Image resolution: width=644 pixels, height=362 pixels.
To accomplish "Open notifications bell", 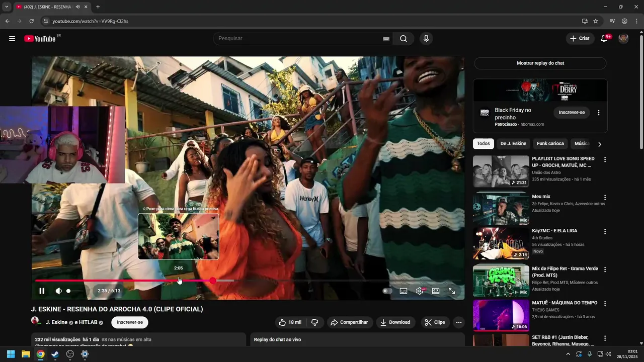I will tap(604, 39).
